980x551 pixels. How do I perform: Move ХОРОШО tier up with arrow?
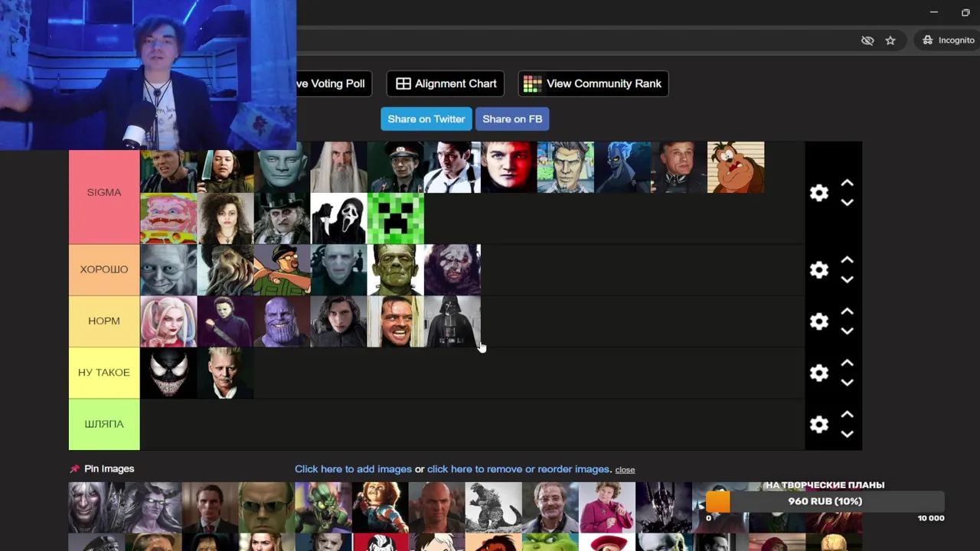click(847, 261)
